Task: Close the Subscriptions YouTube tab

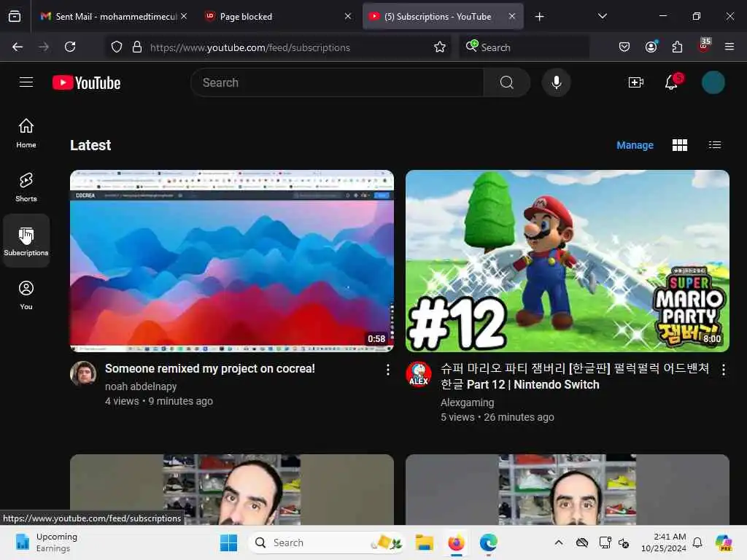Action: tap(511, 16)
